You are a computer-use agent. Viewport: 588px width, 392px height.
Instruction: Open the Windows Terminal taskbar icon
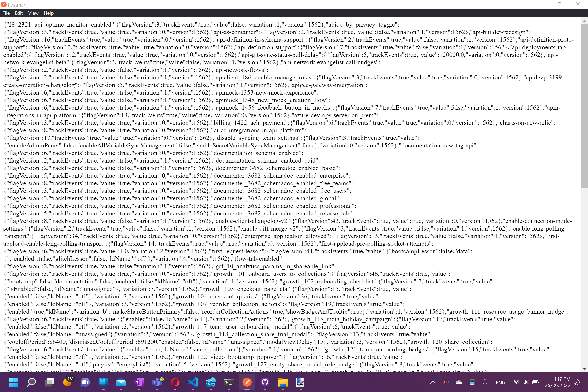229,382
